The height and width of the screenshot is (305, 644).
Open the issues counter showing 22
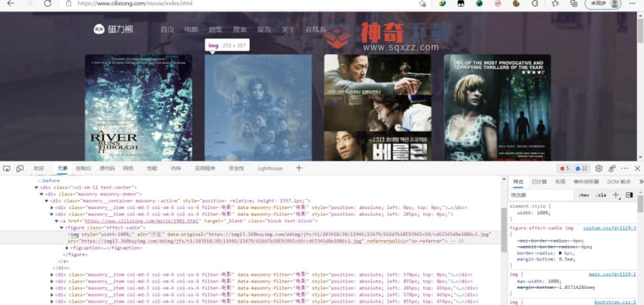[581, 169]
